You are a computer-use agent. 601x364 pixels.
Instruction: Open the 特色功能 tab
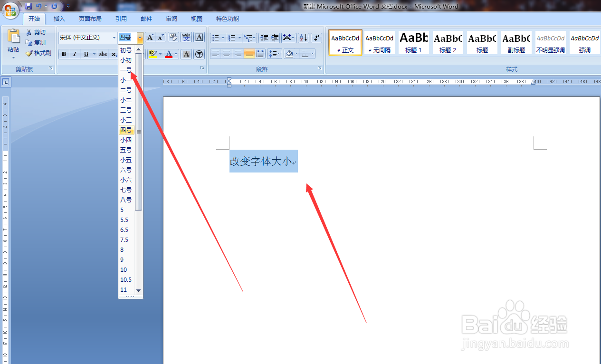pyautogui.click(x=228, y=19)
